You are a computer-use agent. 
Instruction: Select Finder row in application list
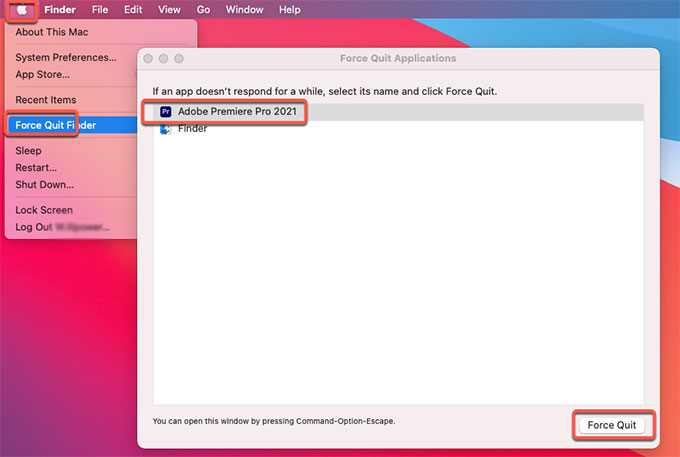point(192,129)
